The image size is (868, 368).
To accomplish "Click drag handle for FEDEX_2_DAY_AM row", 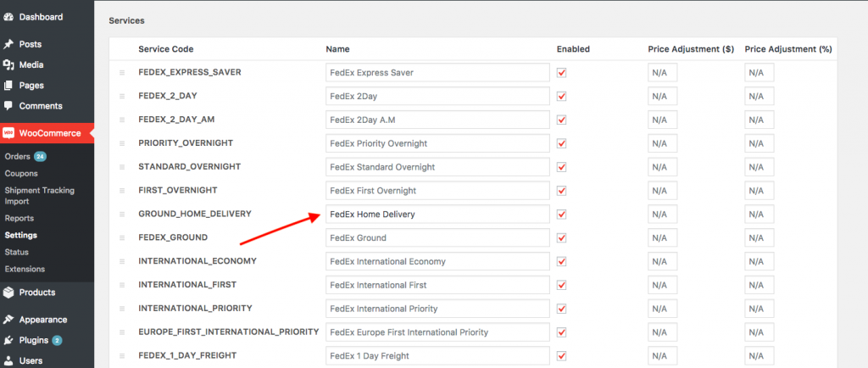I will [x=122, y=120].
